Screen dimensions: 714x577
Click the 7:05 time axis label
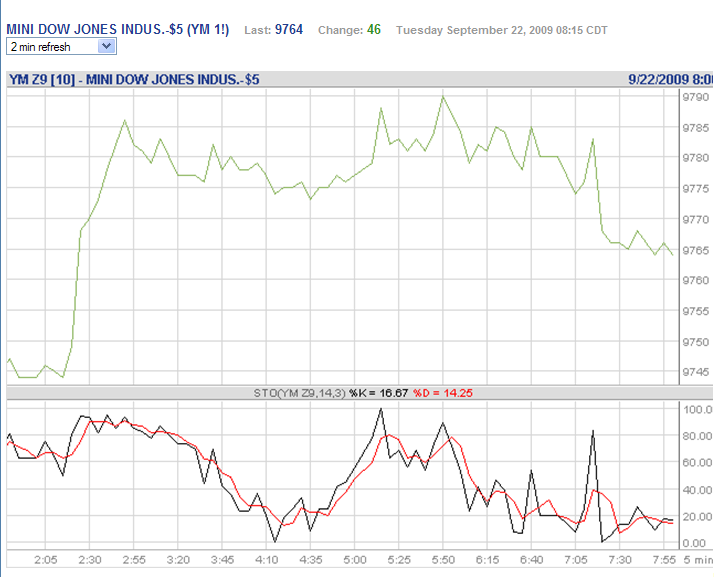coord(576,560)
